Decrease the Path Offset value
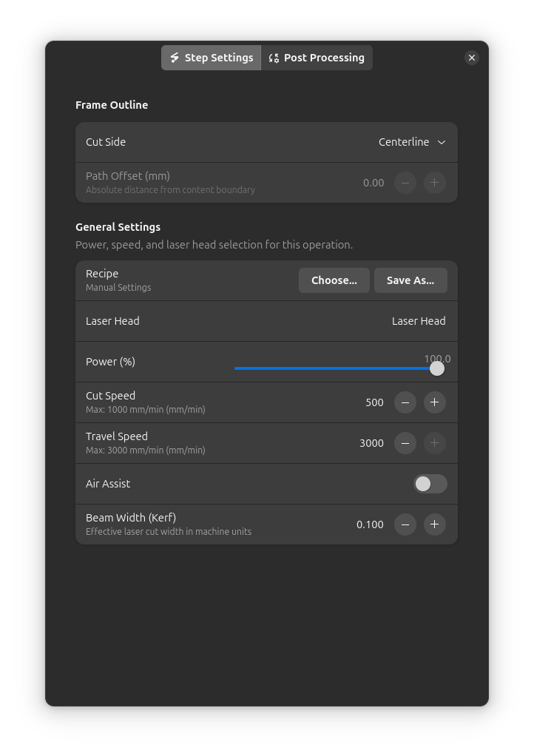This screenshot has width=534, height=756. pyautogui.click(x=405, y=183)
